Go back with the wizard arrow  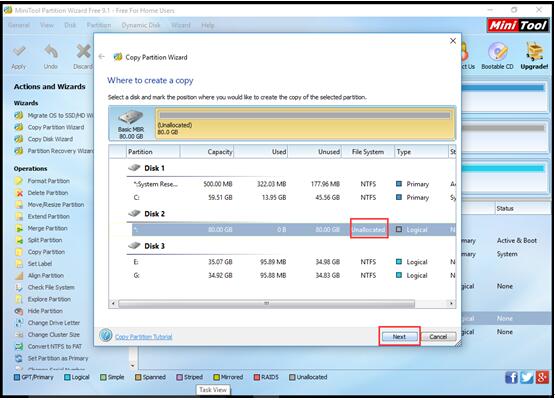click(x=102, y=56)
